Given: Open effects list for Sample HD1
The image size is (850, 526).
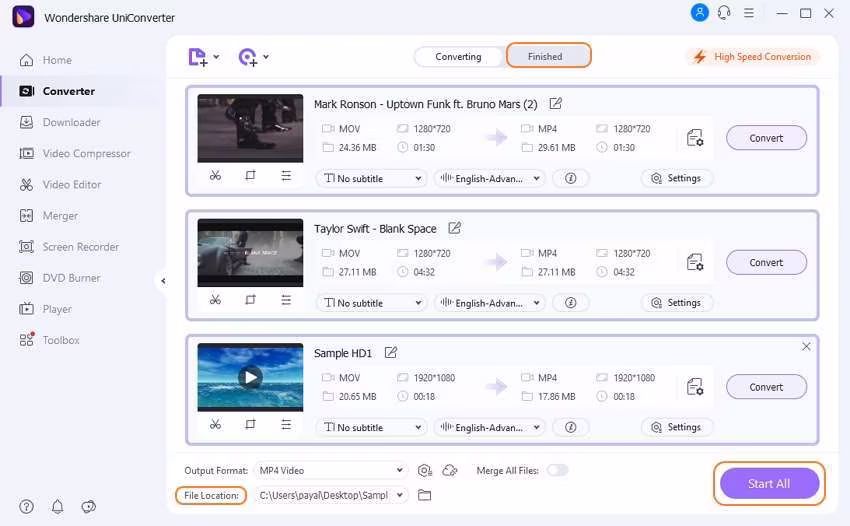Looking at the screenshot, I should 286,425.
